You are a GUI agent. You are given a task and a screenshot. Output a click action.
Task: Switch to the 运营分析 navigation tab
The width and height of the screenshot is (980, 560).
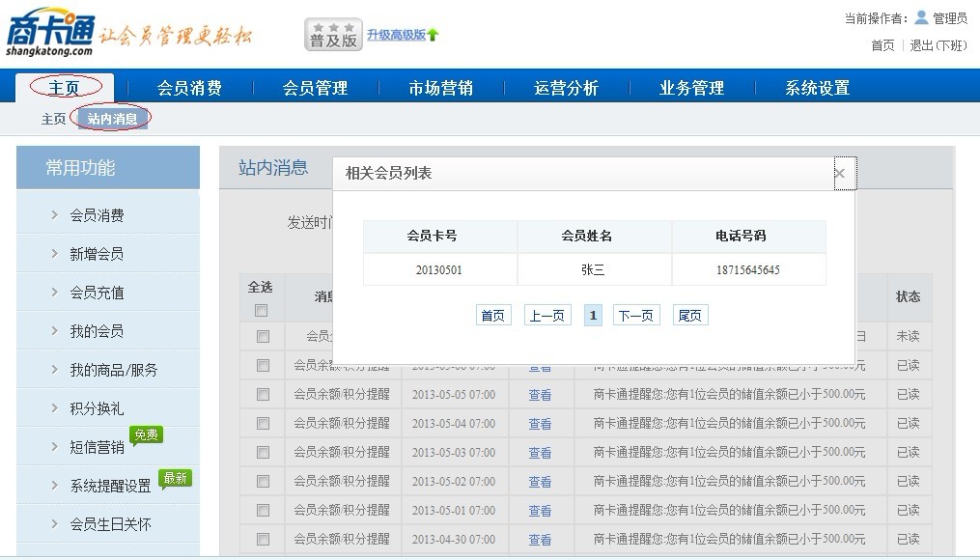[566, 88]
